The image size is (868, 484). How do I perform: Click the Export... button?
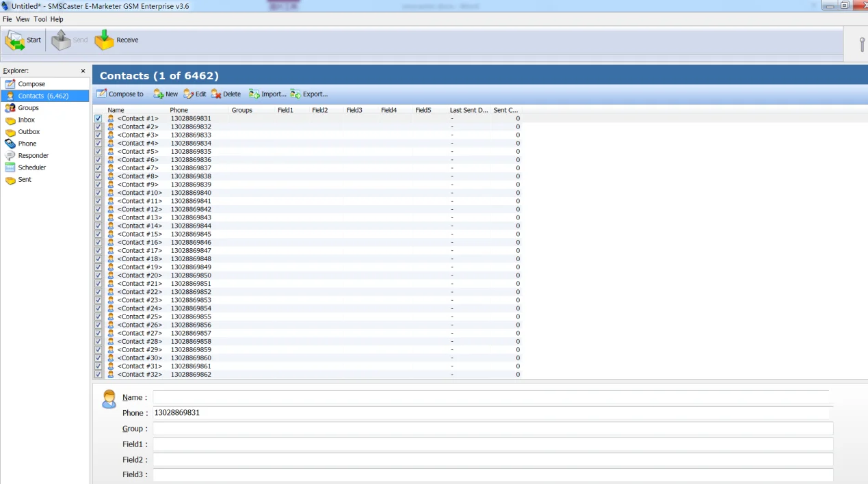click(x=309, y=94)
